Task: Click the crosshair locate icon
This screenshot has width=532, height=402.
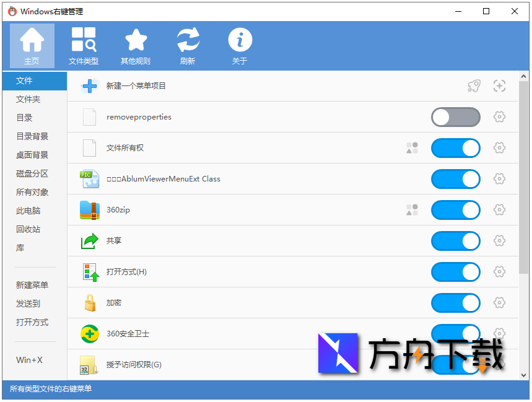Action: click(x=499, y=87)
